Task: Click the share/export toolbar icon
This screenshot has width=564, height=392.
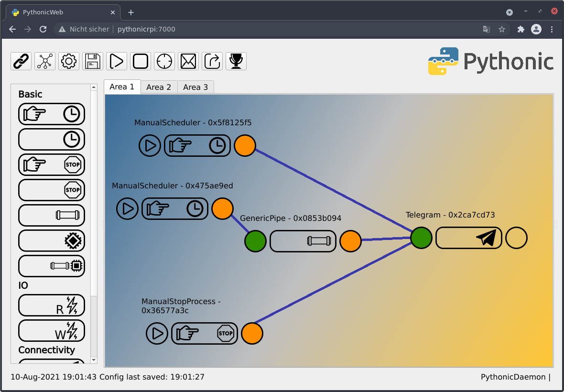Action: pos(212,61)
